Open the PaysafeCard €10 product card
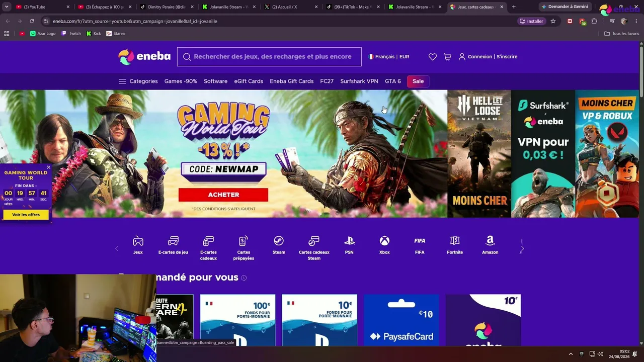644x362 pixels. click(401, 320)
